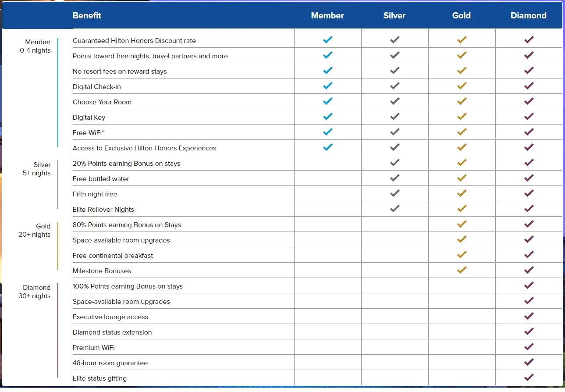
Task: Click the blue Member checkmark for Digital Key
Action: [x=328, y=117]
